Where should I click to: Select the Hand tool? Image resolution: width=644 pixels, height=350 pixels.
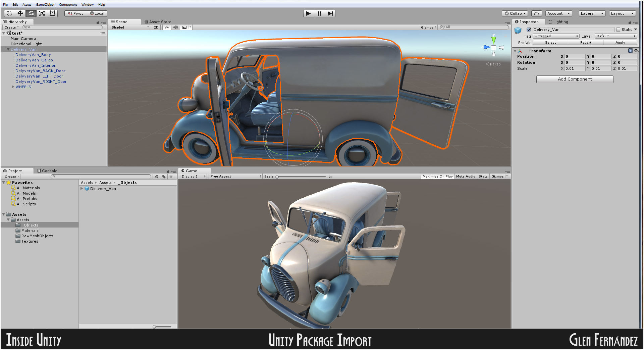tap(9, 13)
